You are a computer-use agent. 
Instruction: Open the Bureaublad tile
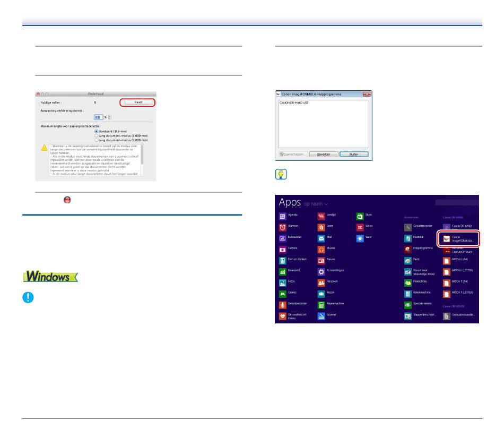290,238
